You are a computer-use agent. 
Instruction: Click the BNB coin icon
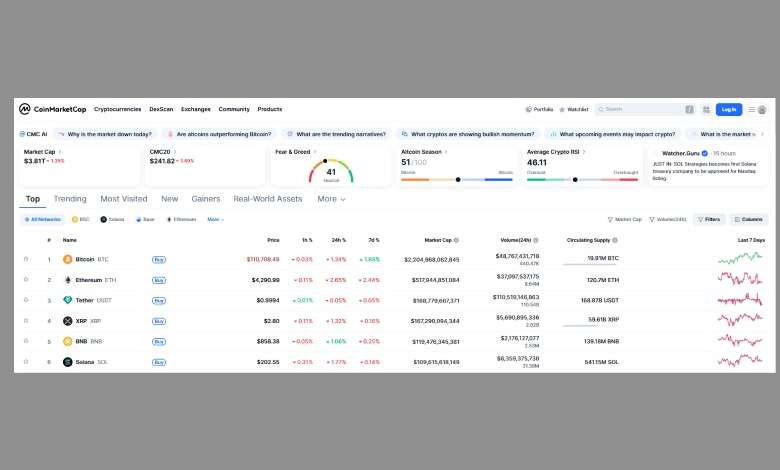pos(68,341)
